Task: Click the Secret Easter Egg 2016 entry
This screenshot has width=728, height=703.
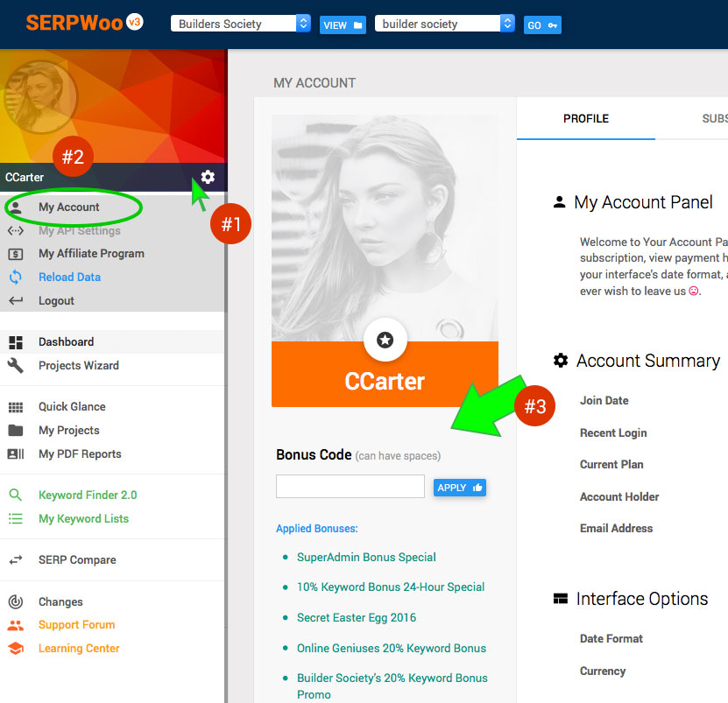Action: (x=357, y=617)
